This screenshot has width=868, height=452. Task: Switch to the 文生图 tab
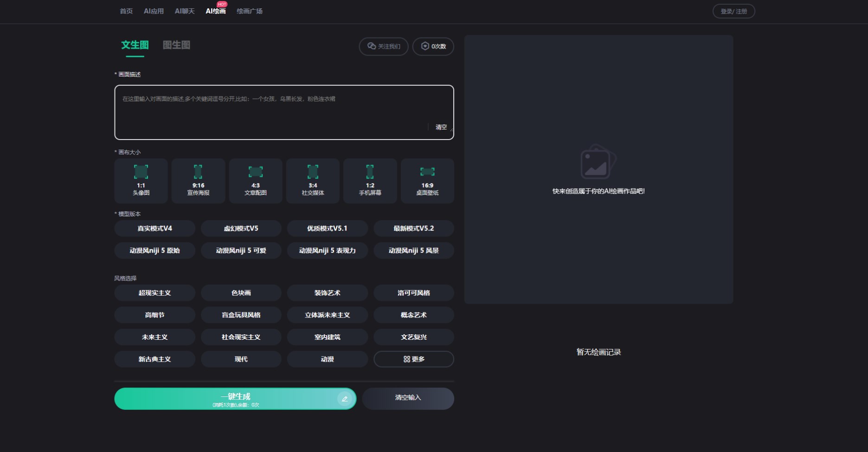pyautogui.click(x=135, y=45)
